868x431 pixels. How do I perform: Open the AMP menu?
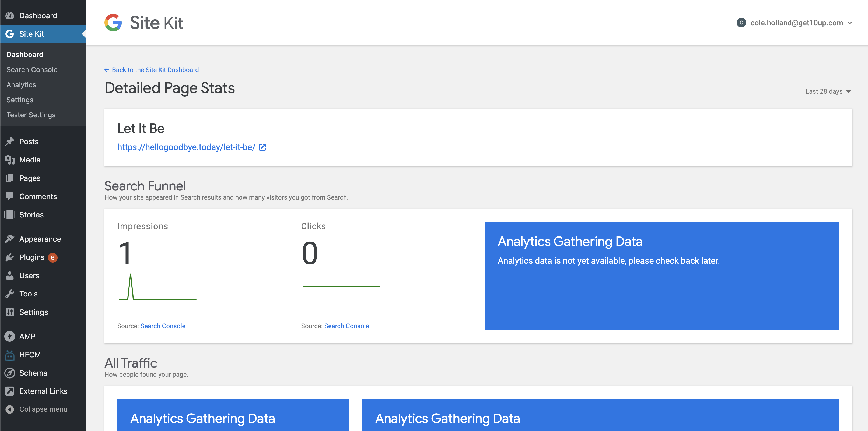pos(43,336)
